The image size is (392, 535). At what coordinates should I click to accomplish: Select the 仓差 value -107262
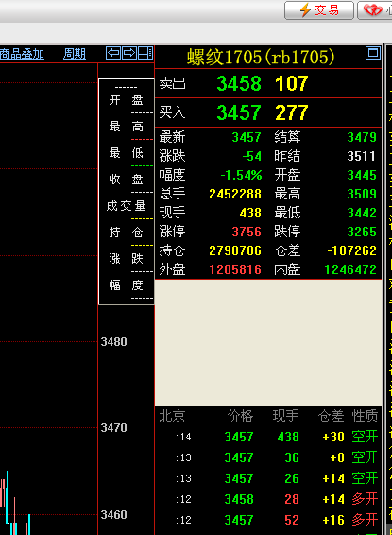[x=351, y=250]
